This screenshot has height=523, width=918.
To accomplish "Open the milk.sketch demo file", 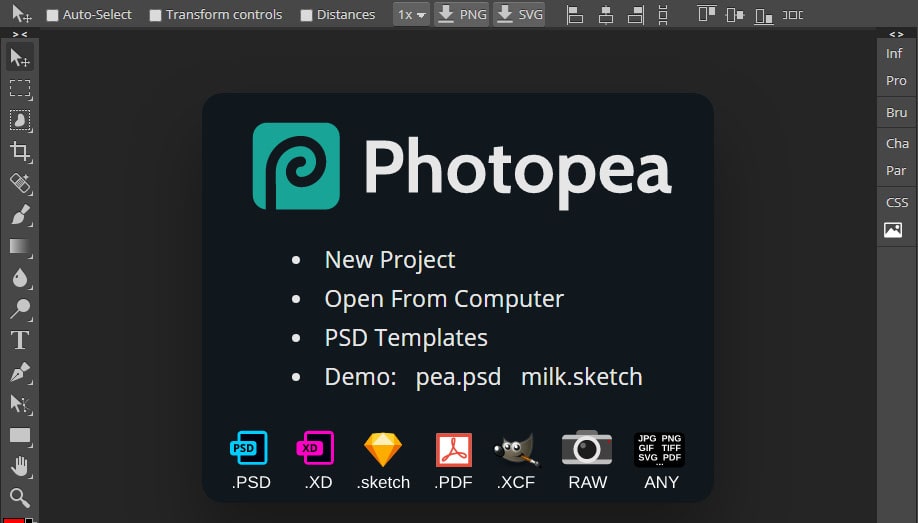I will (582, 377).
